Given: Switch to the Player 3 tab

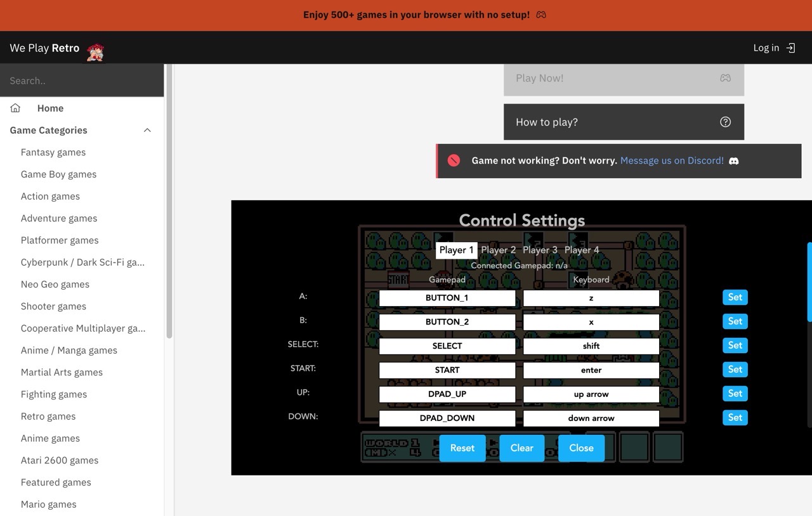Looking at the screenshot, I should [x=540, y=250].
